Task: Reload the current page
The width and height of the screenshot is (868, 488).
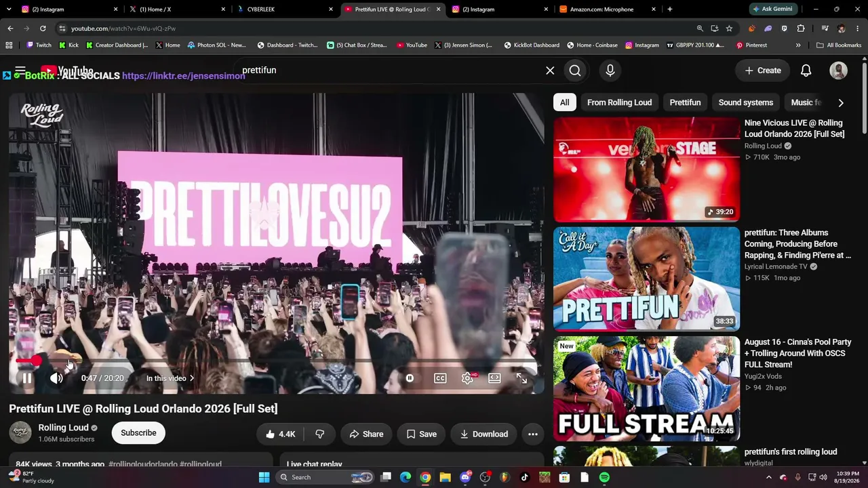Action: (43, 28)
